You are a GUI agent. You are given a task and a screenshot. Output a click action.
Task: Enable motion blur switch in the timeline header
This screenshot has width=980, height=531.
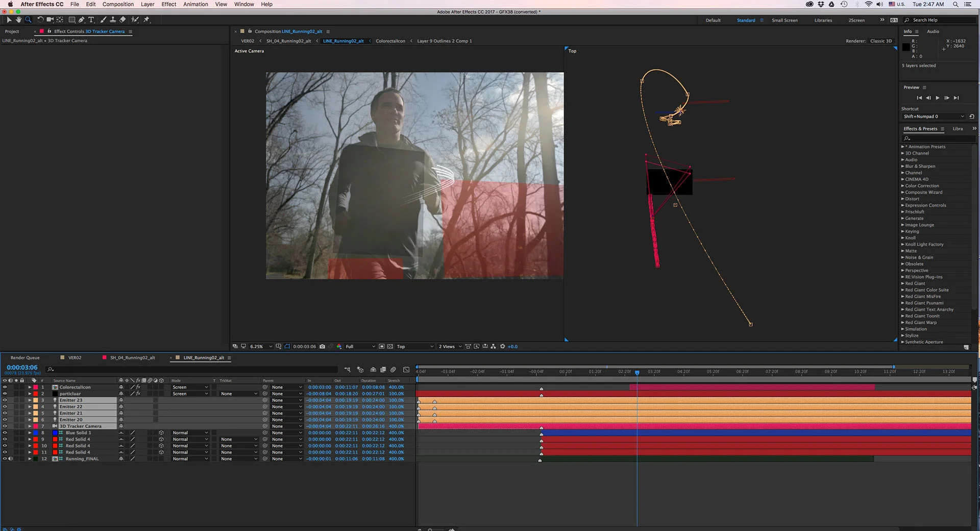(393, 370)
